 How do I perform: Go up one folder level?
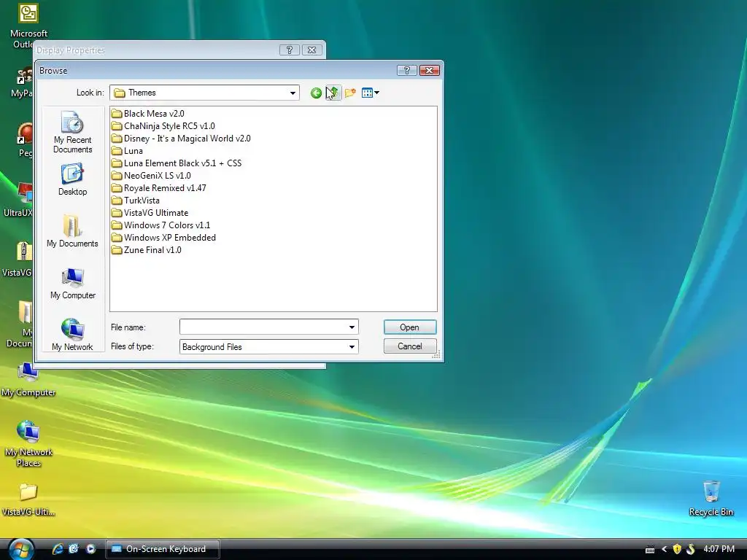[x=333, y=93]
